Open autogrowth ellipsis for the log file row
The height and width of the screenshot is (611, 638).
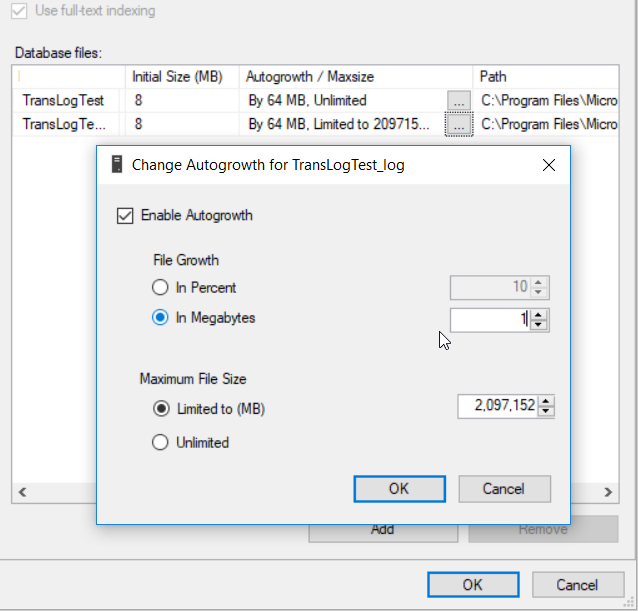pos(458,125)
